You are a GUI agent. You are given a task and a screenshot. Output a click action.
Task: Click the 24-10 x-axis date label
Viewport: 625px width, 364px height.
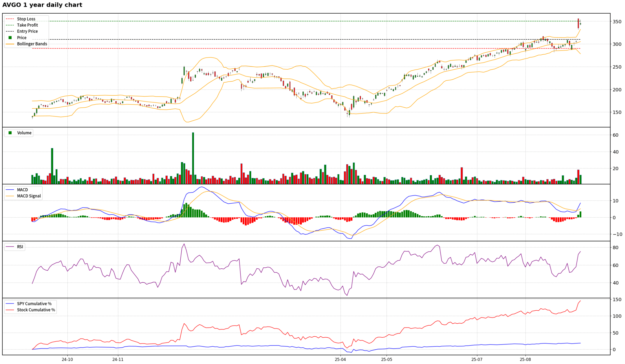tap(67, 359)
